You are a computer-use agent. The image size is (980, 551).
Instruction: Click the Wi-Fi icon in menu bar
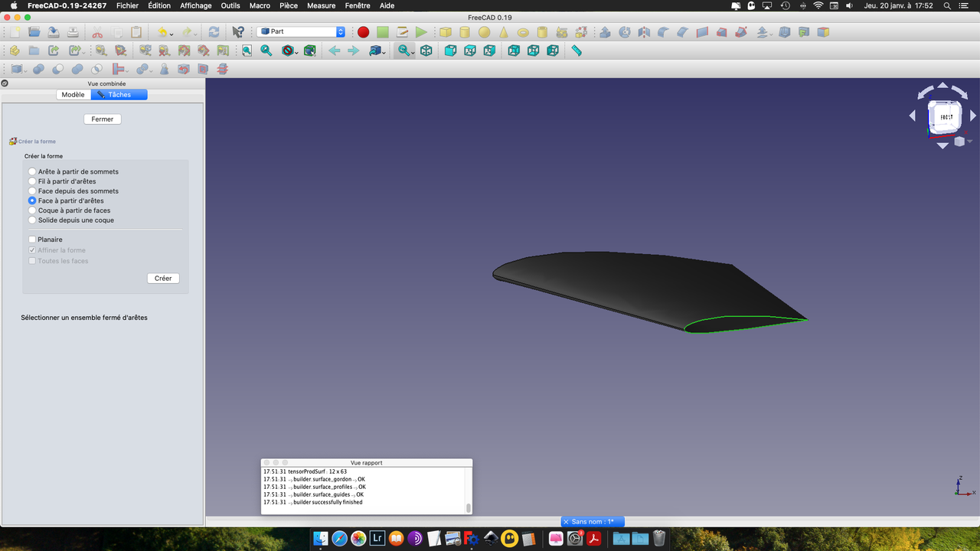pyautogui.click(x=818, y=5)
